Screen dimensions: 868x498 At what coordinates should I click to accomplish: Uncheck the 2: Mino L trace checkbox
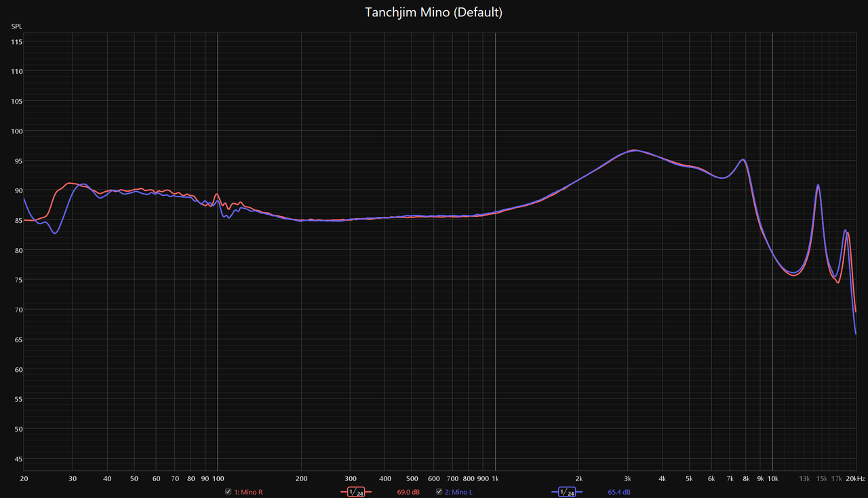click(439, 492)
